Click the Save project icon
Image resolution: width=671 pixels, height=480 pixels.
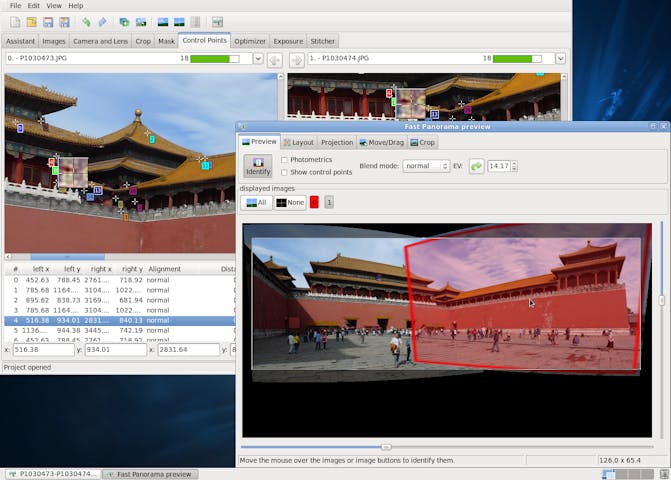[48, 22]
